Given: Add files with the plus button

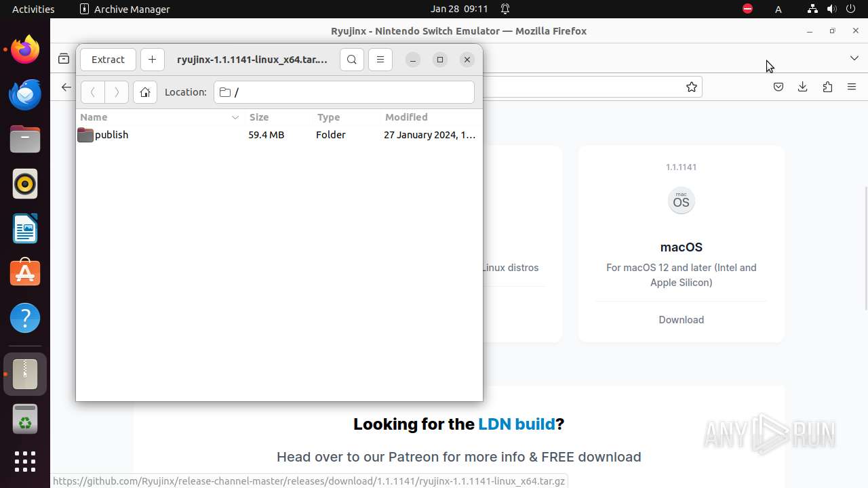Looking at the screenshot, I should [152, 60].
